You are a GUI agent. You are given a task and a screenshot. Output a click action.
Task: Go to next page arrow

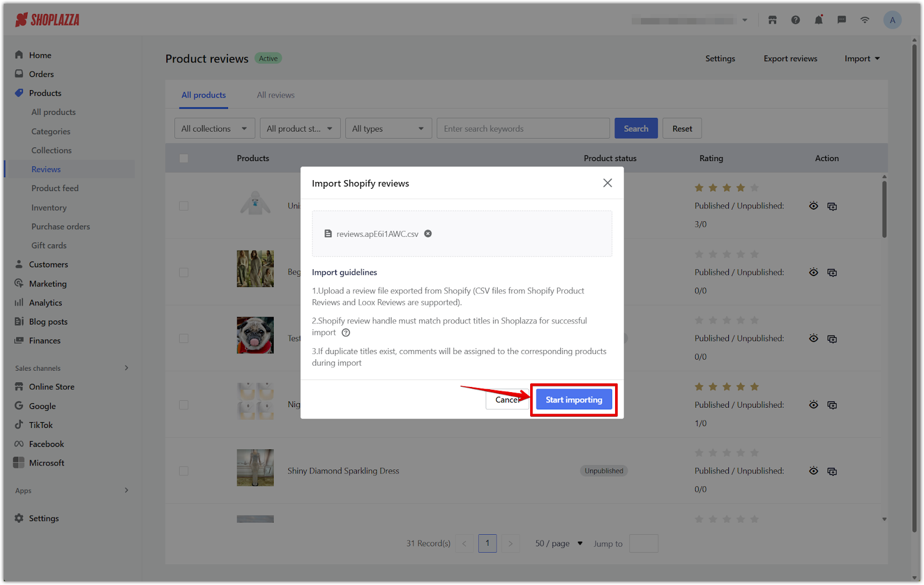[x=511, y=543]
